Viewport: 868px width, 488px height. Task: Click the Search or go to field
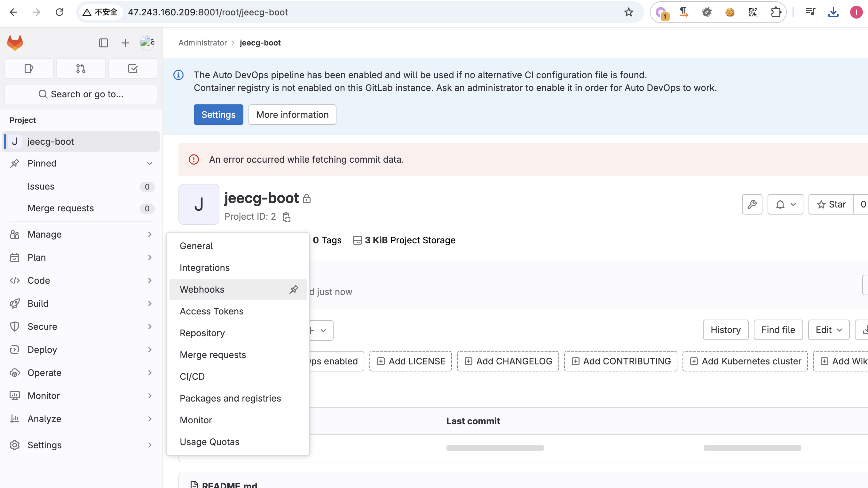pos(81,94)
